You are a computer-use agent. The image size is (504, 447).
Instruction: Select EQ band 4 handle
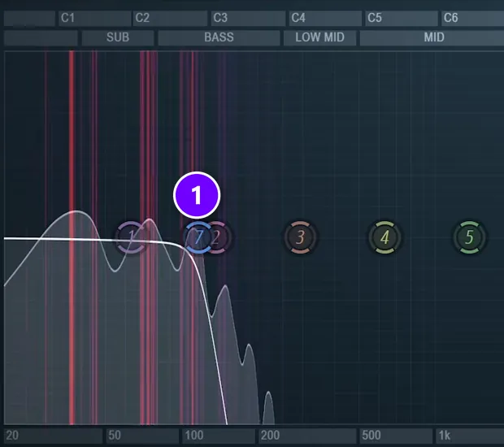point(385,237)
